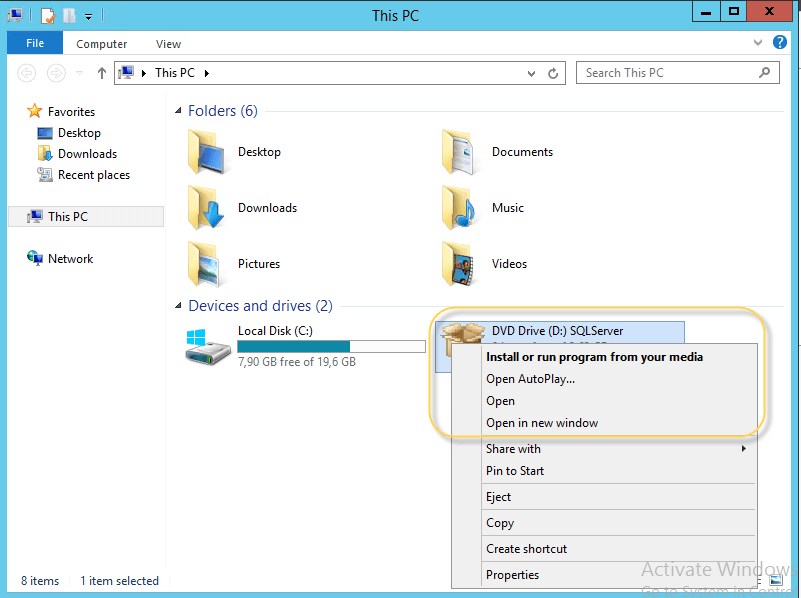Click the Refresh button in address bar

(x=554, y=73)
